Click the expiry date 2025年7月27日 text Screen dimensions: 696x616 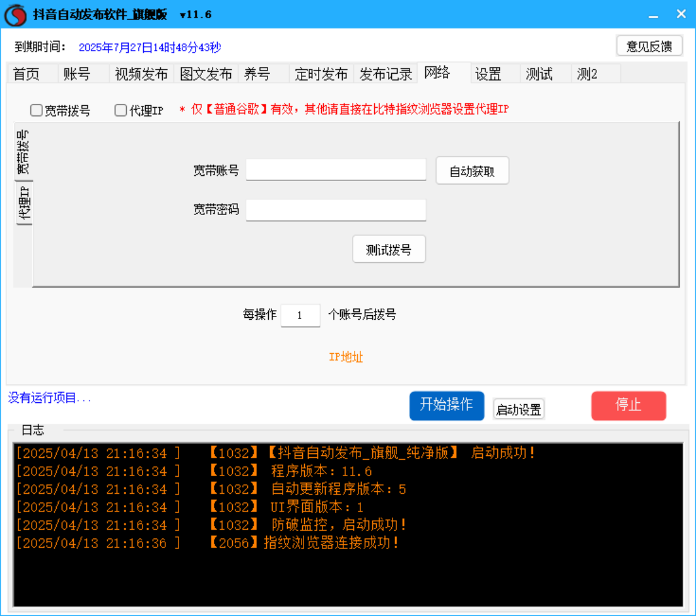(x=150, y=47)
